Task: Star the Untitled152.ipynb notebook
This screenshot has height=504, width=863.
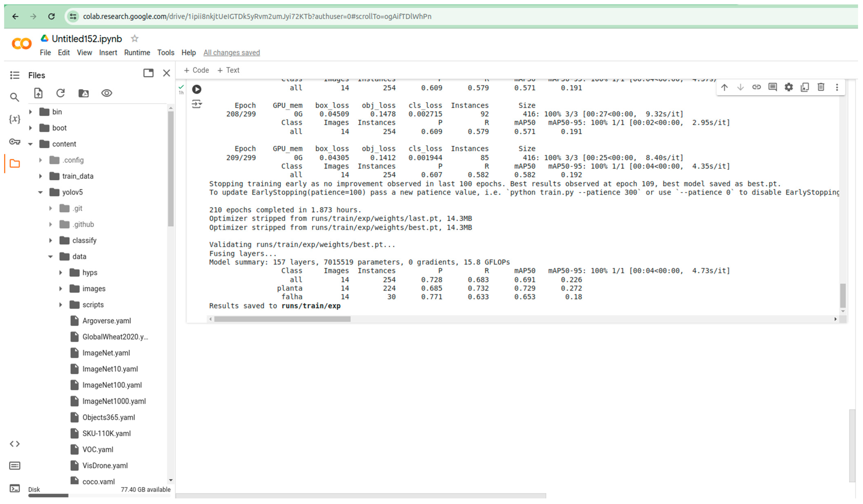Action: pyautogui.click(x=135, y=39)
